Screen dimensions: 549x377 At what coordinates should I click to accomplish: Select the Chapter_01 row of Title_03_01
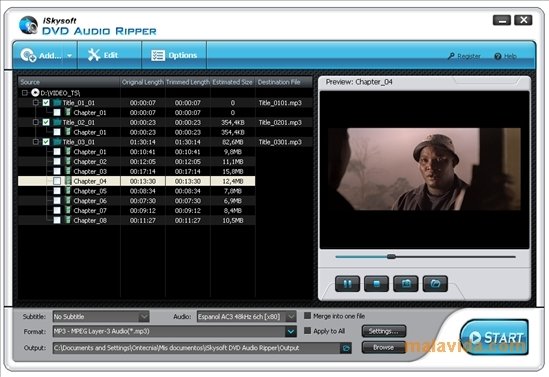pos(137,152)
